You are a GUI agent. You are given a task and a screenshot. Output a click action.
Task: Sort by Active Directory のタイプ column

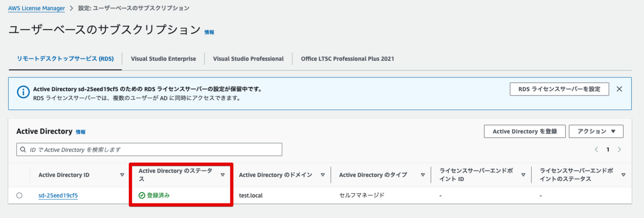(x=423, y=175)
